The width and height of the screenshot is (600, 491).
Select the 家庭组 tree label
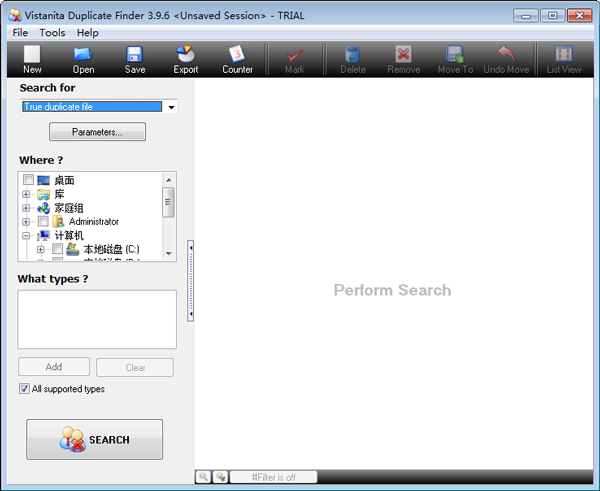69,208
